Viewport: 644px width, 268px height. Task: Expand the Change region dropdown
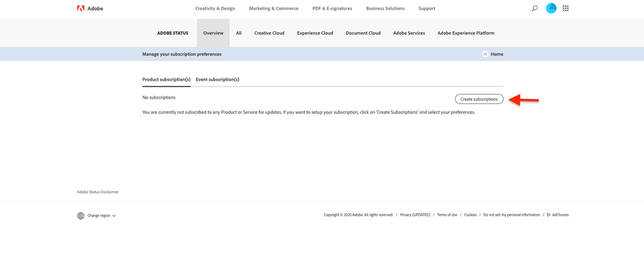coord(101,216)
